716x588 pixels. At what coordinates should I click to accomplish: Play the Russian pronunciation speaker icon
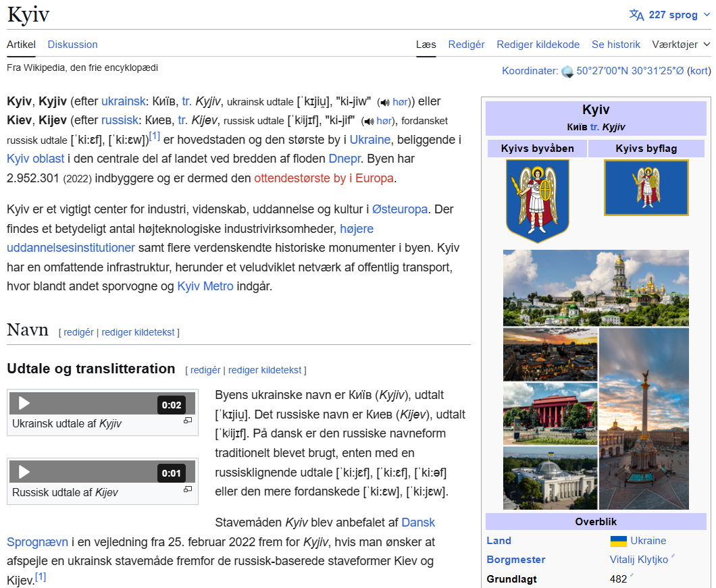click(x=369, y=122)
